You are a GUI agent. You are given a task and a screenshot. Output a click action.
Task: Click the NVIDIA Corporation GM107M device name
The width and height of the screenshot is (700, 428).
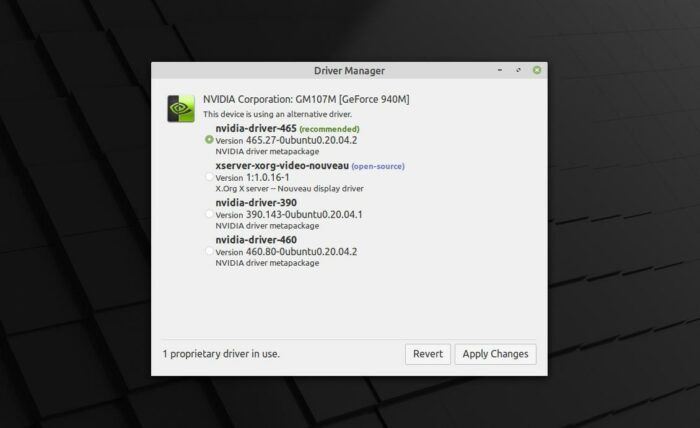coord(306,99)
